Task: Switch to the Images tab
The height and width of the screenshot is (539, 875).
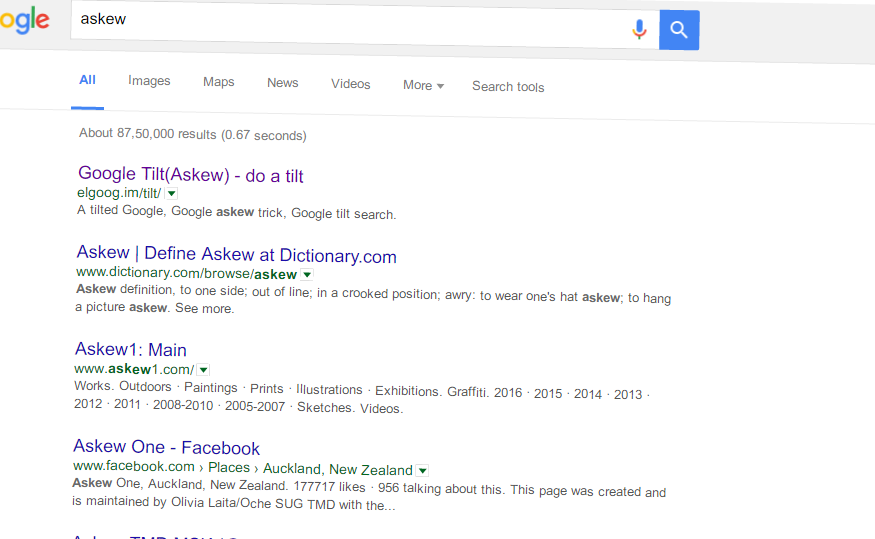Action: pyautogui.click(x=149, y=81)
